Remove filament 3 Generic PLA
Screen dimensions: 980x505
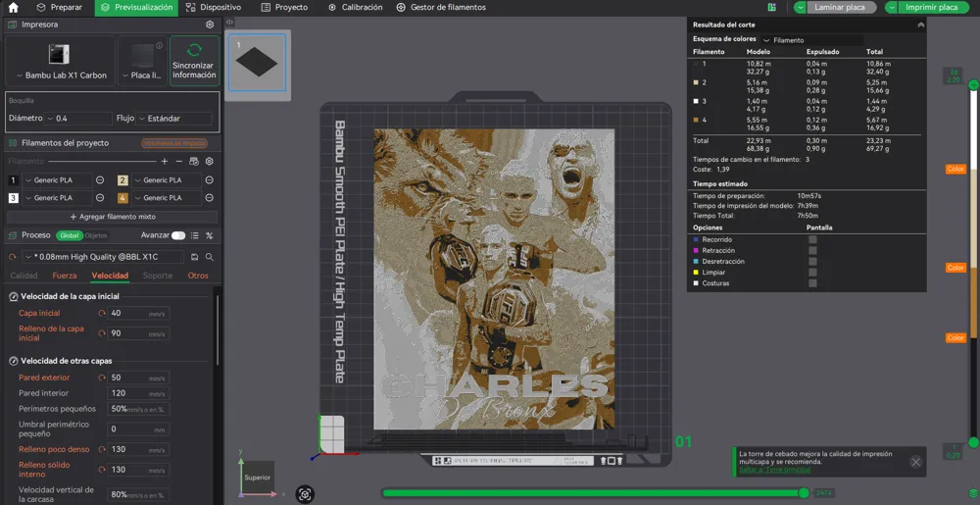[100, 197]
